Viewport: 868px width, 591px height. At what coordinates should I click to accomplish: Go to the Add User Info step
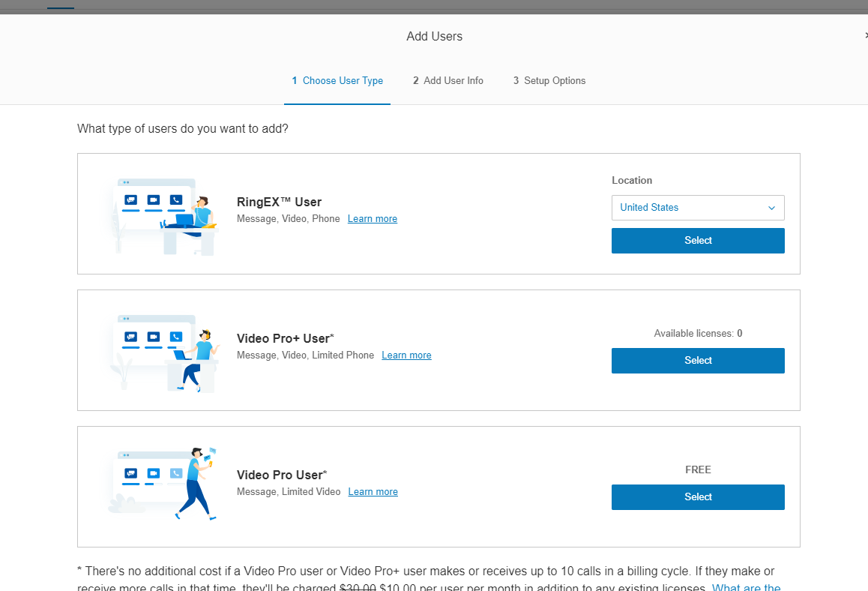[x=448, y=81]
